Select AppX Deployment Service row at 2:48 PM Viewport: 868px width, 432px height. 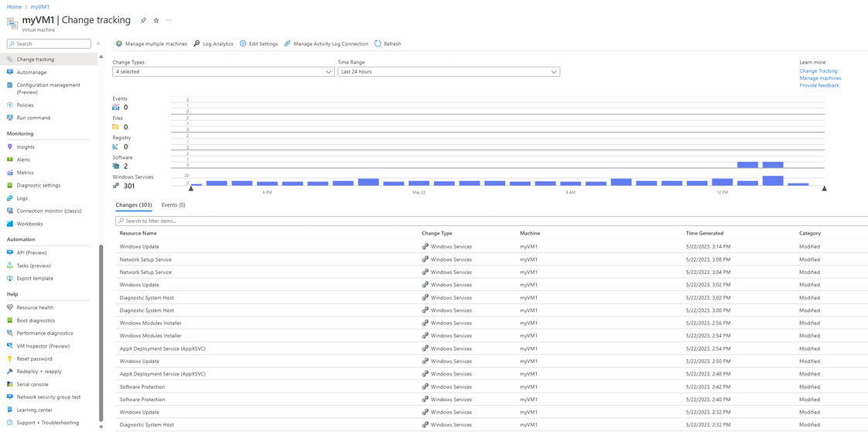click(x=491, y=374)
